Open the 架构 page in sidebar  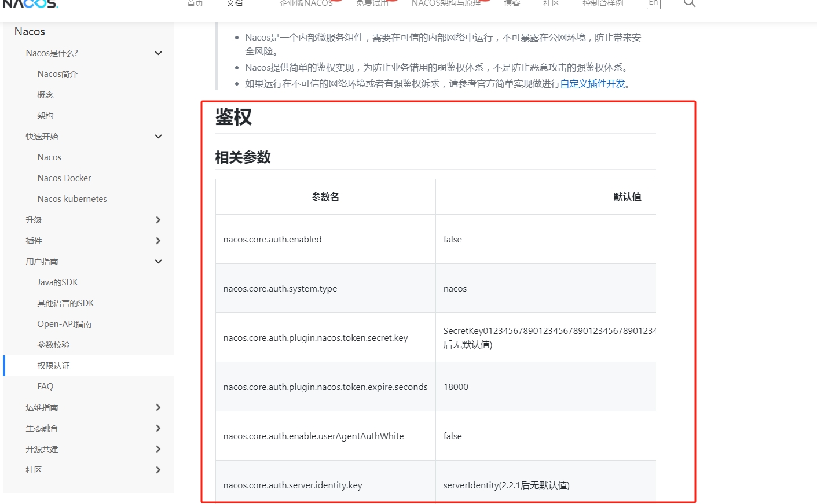click(x=45, y=116)
